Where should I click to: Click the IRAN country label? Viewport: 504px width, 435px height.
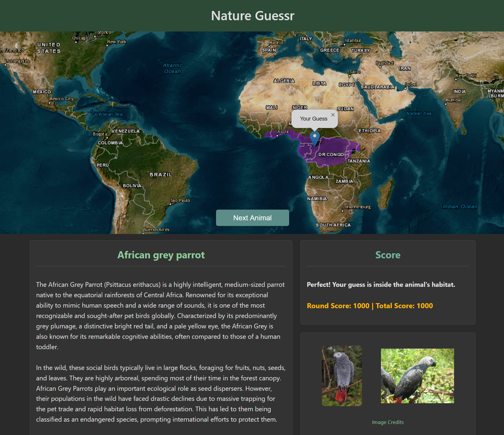(x=405, y=69)
